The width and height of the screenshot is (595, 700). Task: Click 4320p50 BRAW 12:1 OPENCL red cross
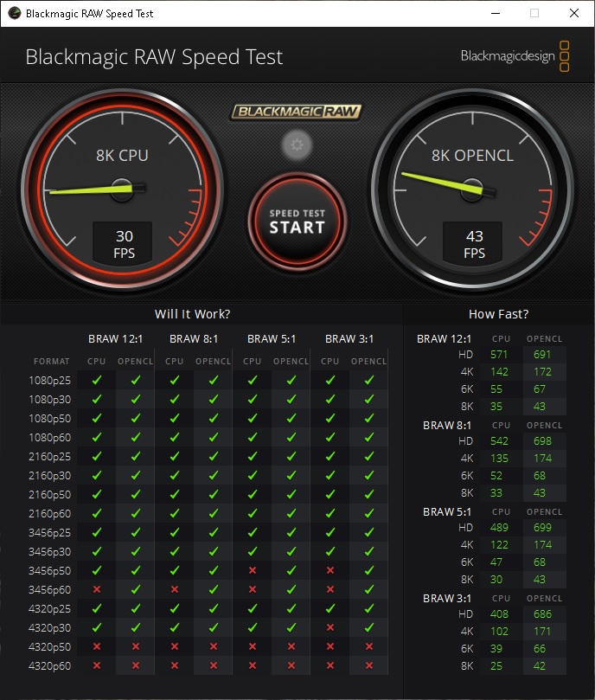point(136,646)
